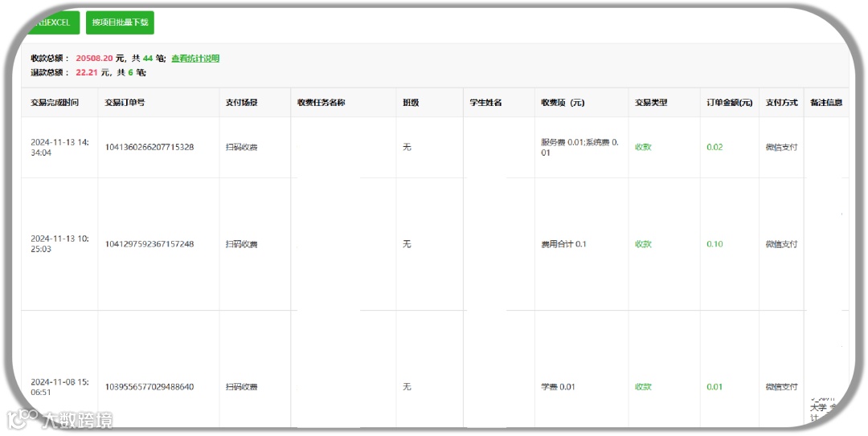Click the timestamp 2024-11-08 15:06:51
868x436 pixels.
pos(59,387)
